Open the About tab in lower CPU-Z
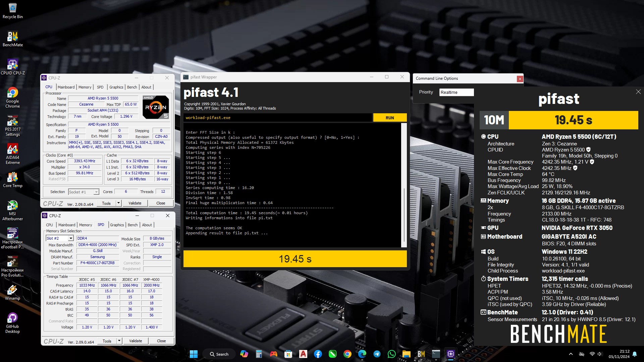The height and width of the screenshot is (362, 644). (x=147, y=225)
